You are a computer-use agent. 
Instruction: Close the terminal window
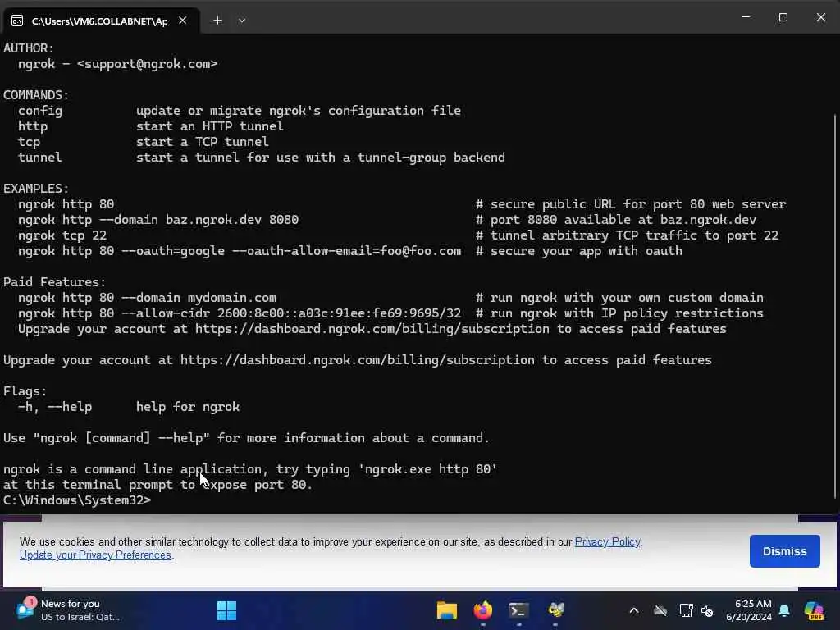coord(820,17)
